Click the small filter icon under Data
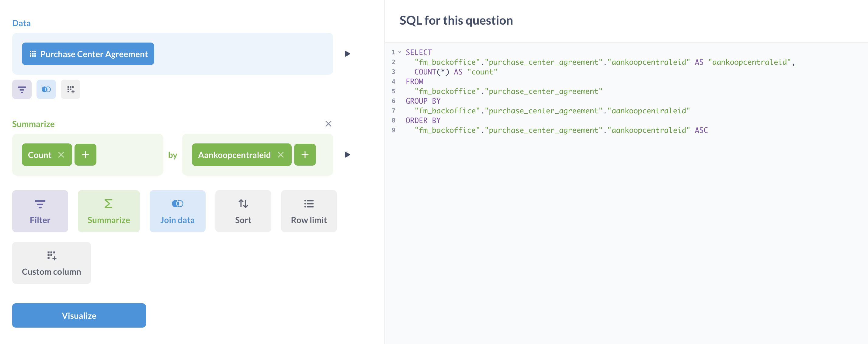868x344 pixels. tap(22, 90)
